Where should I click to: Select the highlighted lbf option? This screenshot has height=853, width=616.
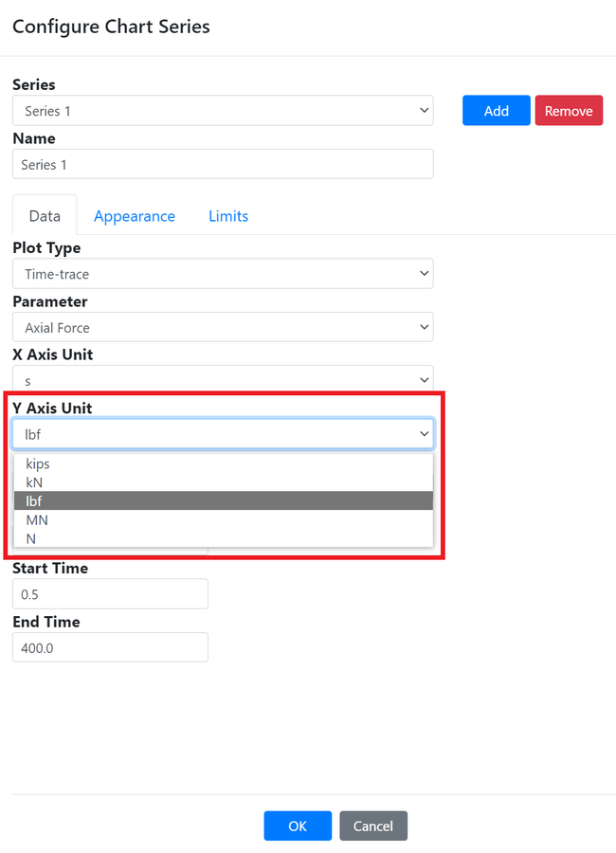click(x=223, y=501)
